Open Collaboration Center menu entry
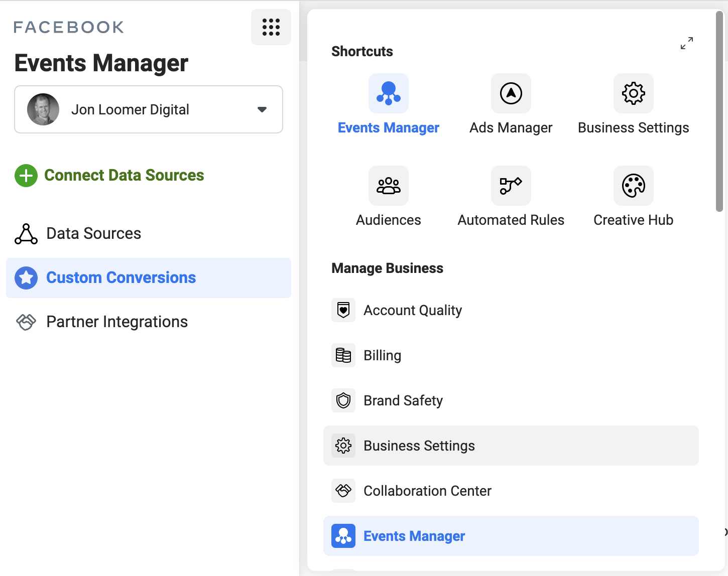This screenshot has width=728, height=576. [x=511, y=491]
